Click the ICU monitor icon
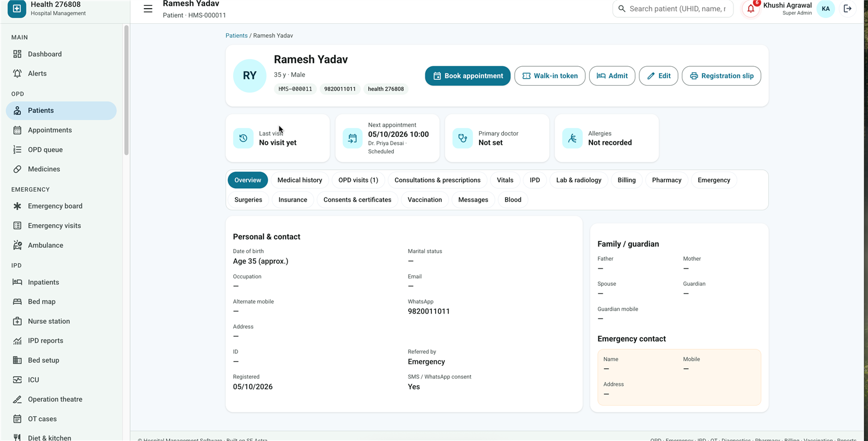Image resolution: width=868 pixels, height=441 pixels. tap(17, 380)
